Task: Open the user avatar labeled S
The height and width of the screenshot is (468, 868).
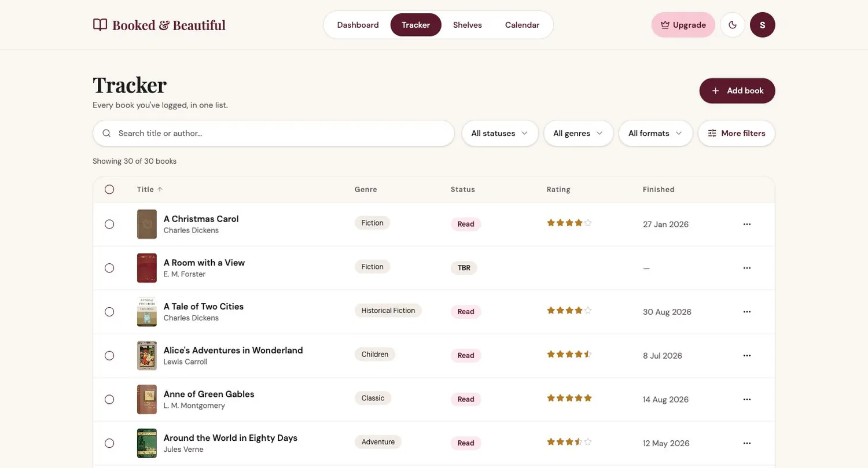Action: pyautogui.click(x=763, y=25)
